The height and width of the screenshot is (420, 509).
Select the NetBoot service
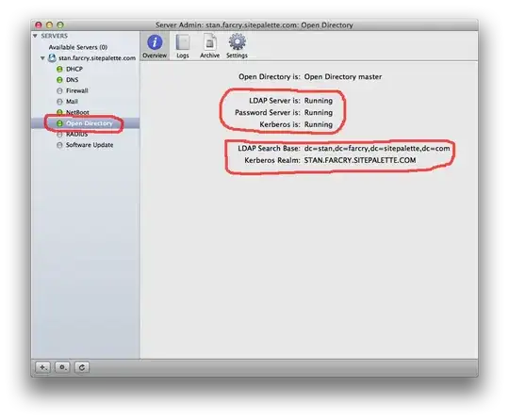click(77, 113)
